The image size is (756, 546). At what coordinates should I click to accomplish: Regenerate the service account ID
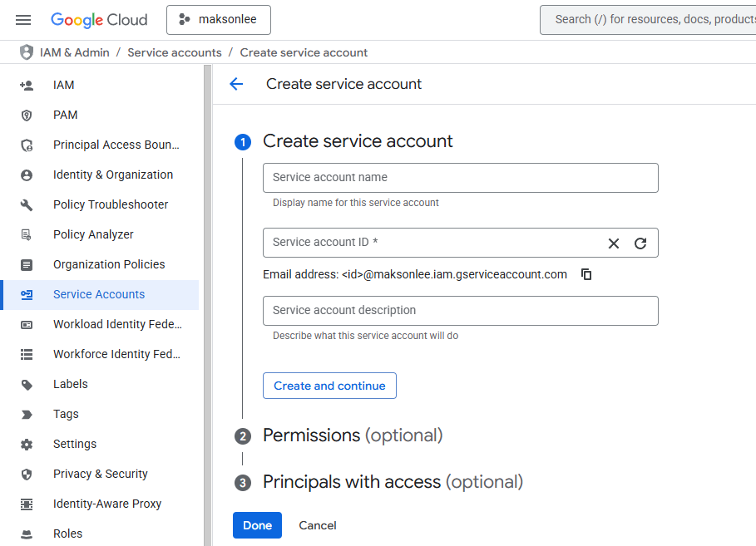point(640,243)
